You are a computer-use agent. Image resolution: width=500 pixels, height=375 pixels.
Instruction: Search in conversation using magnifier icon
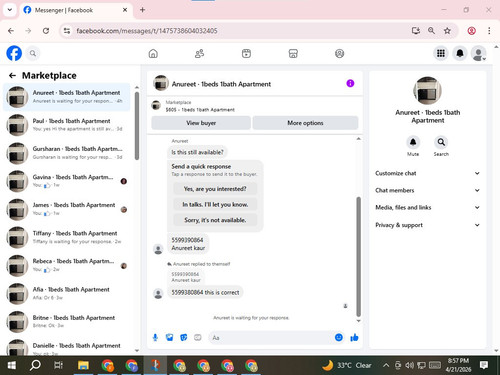441,142
